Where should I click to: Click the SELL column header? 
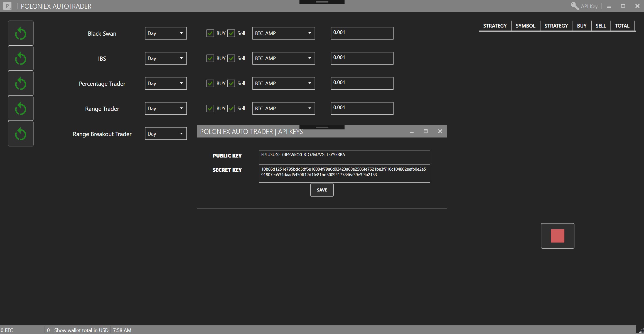[x=601, y=26]
